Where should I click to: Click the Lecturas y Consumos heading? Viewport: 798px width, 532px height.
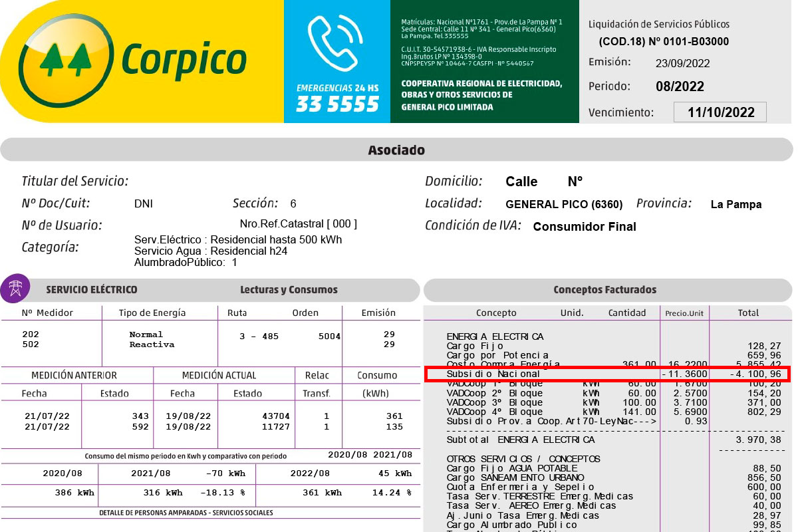point(289,289)
